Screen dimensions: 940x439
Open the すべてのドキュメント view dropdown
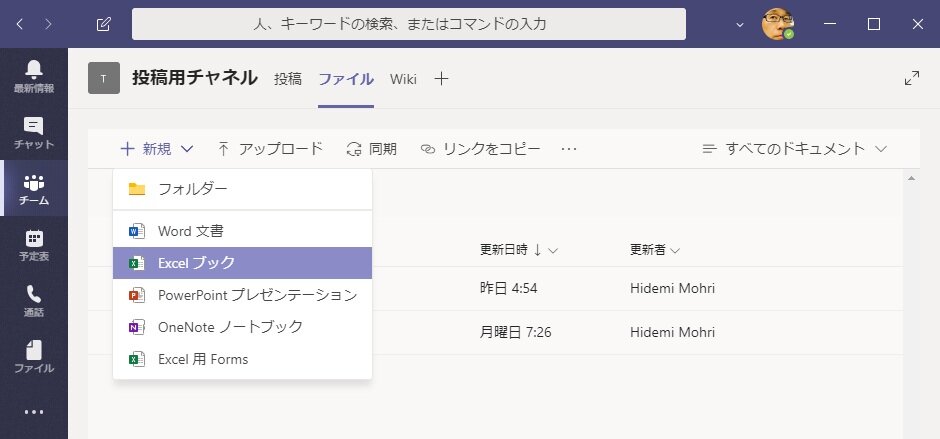pyautogui.click(x=794, y=149)
